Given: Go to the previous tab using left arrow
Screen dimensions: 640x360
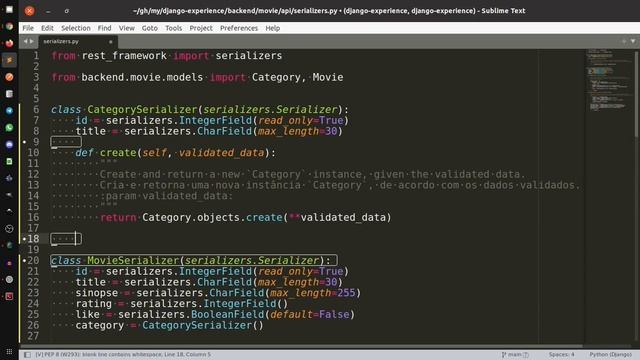Looking at the screenshot, I should coord(25,41).
